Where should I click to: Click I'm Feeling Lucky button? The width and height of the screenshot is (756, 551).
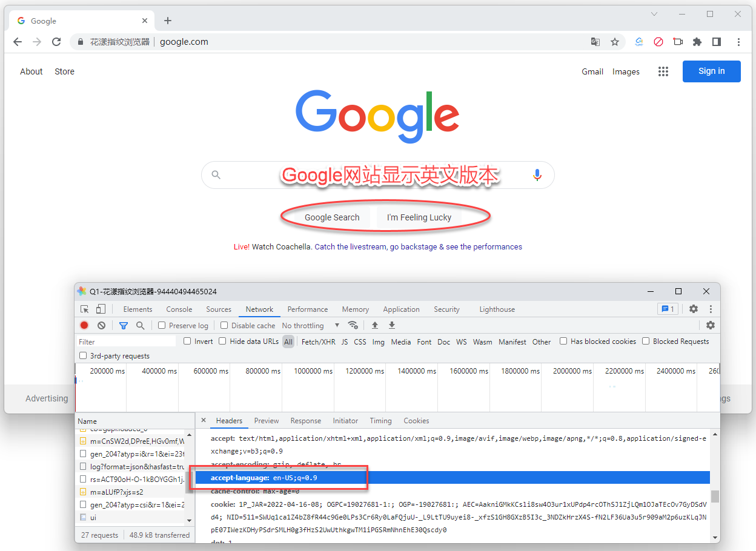[419, 217]
